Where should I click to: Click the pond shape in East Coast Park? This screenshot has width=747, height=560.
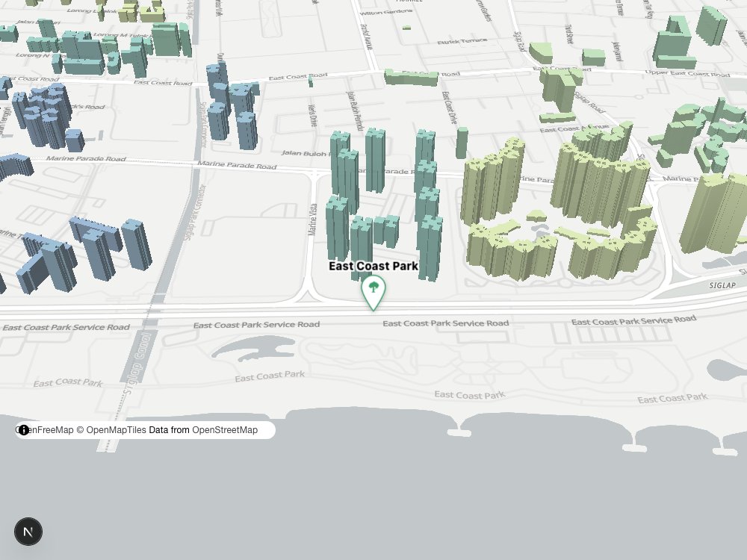(x=253, y=348)
